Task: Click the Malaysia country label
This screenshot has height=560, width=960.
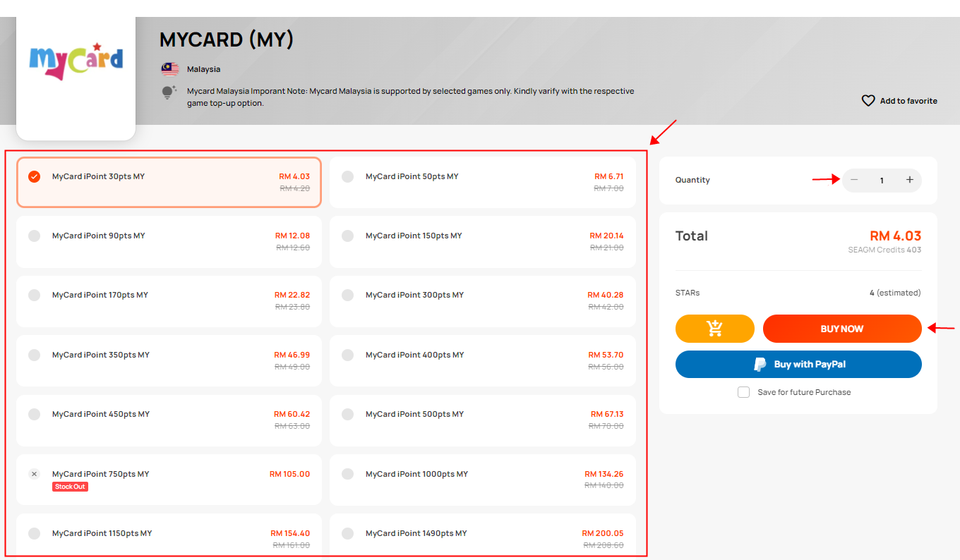Action: pyautogui.click(x=203, y=69)
